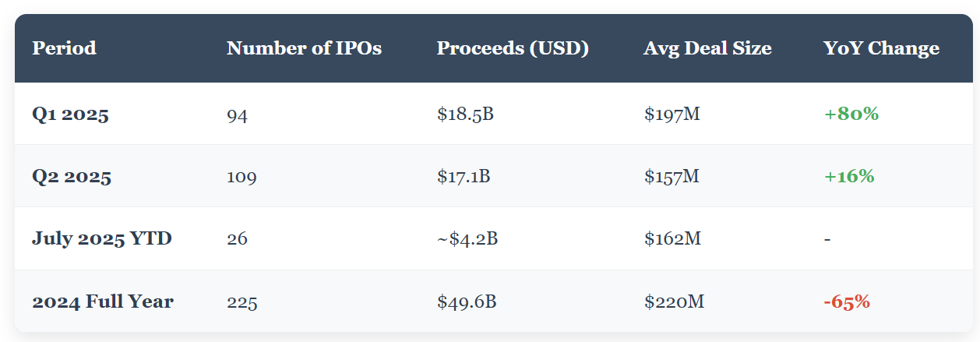Select the Q2 2025 row label
The height and width of the screenshot is (342, 980).
[72, 177]
